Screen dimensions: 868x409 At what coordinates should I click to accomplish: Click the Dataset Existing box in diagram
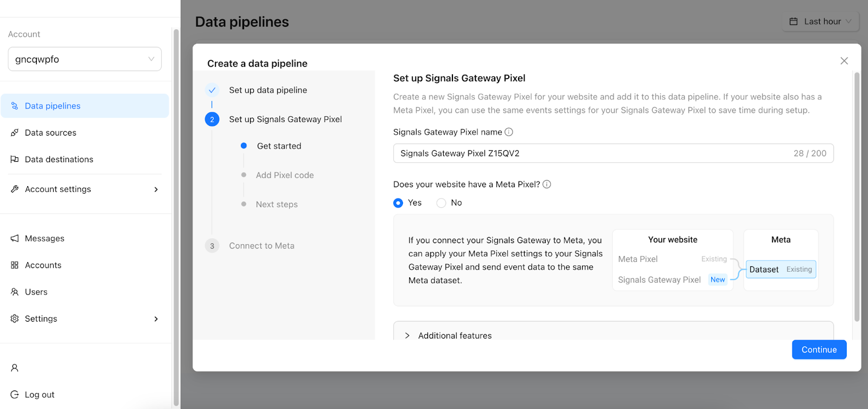coord(781,270)
